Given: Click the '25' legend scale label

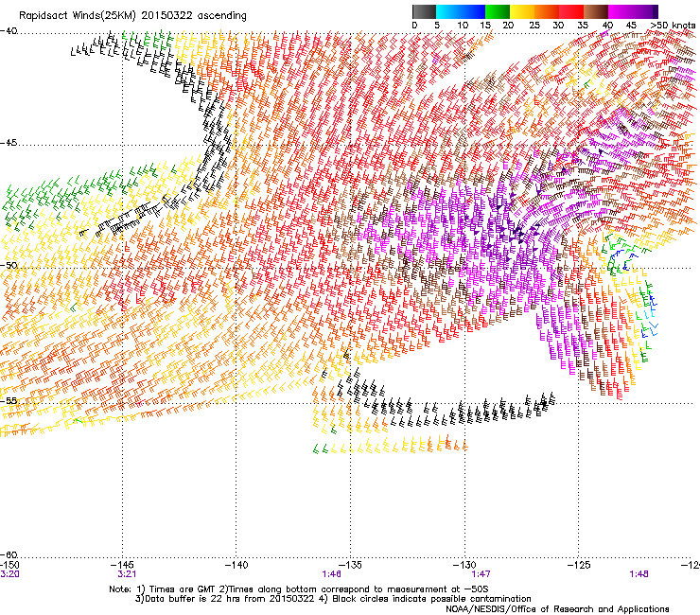Looking at the screenshot, I should click(534, 26).
